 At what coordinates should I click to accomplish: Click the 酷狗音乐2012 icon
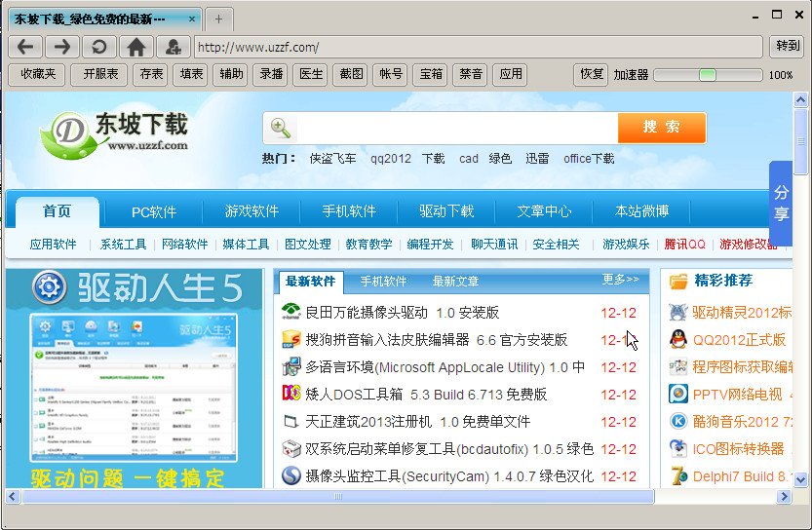pyautogui.click(x=677, y=421)
